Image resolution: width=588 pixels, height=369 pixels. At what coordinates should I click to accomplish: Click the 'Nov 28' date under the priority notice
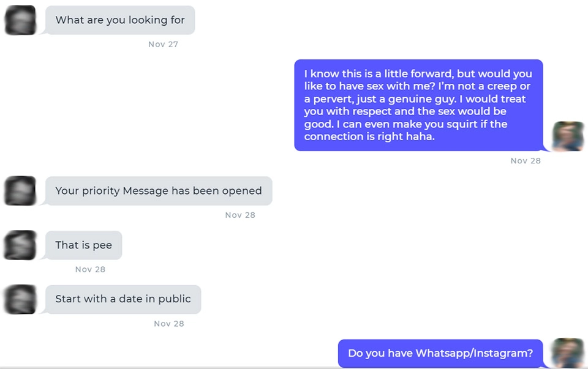pos(240,215)
